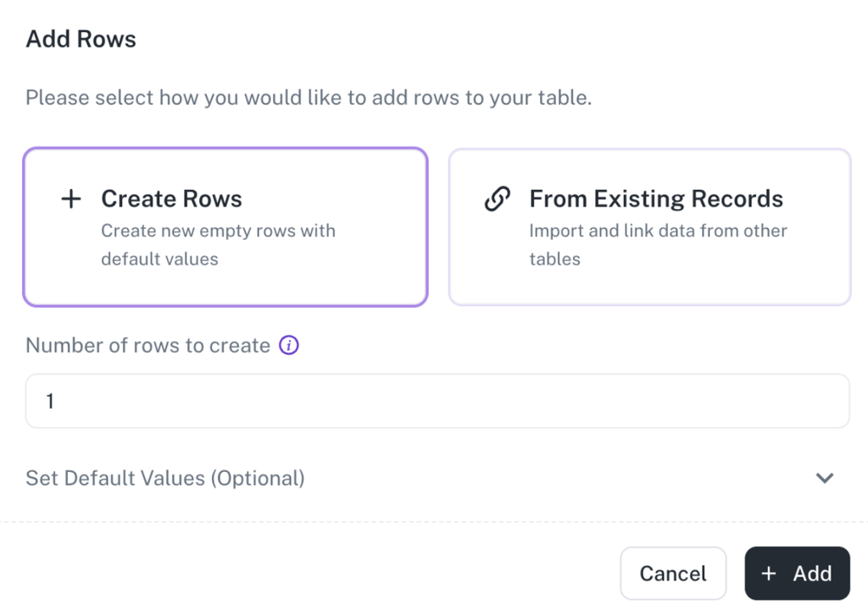The width and height of the screenshot is (868, 610).
Task: Click 'Create new empty rows with default values' text
Action: pyautogui.click(x=218, y=245)
